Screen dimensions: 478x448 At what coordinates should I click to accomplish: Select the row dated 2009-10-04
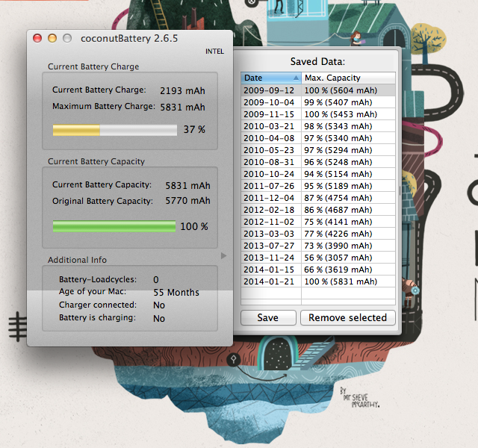click(x=318, y=102)
